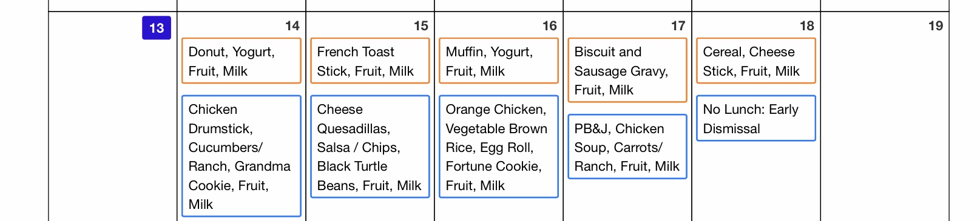The width and height of the screenshot is (980, 221).
Task: Click the date number 19
Action: coord(936,26)
